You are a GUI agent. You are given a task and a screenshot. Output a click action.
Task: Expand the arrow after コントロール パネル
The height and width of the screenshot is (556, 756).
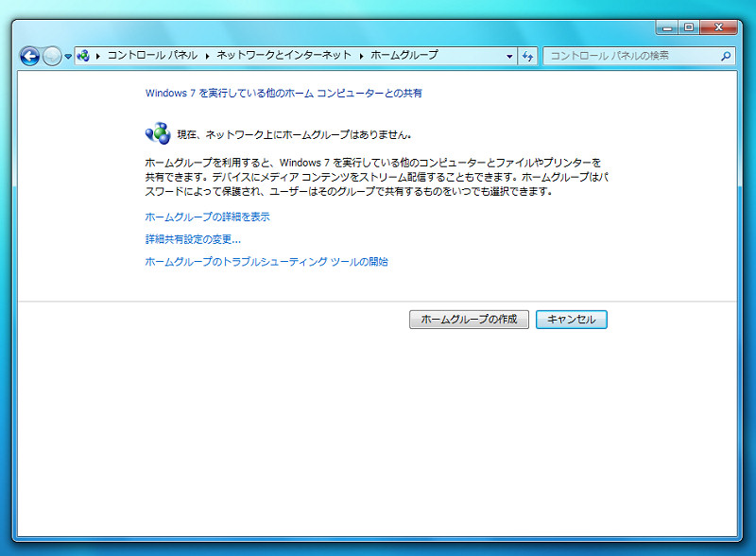click(x=207, y=56)
